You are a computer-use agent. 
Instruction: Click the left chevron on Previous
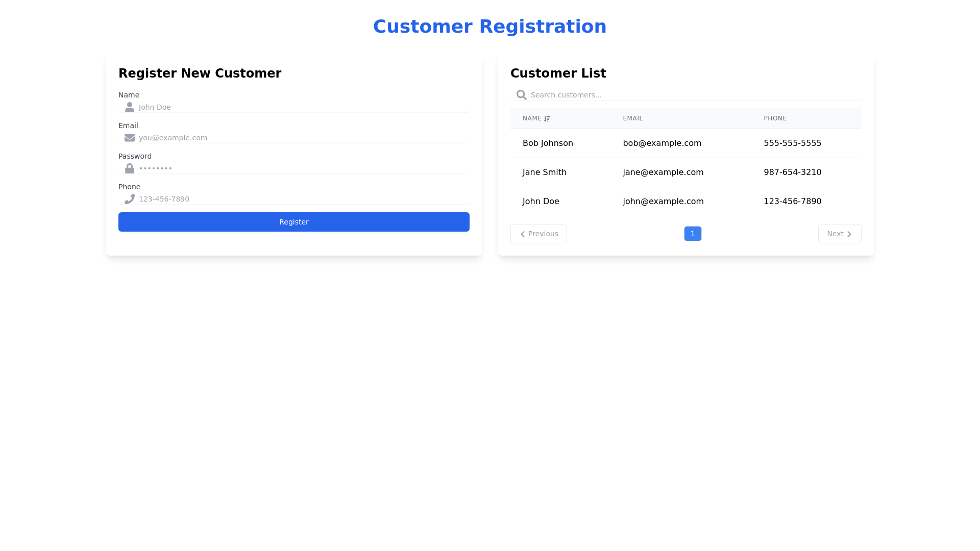point(522,234)
